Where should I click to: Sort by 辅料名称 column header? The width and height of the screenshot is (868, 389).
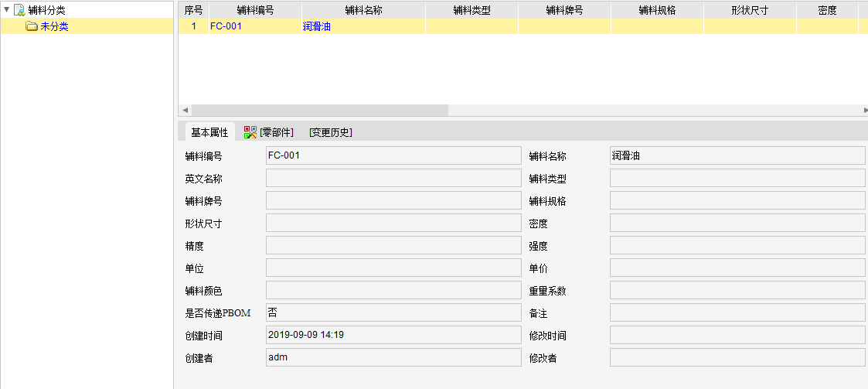point(363,9)
